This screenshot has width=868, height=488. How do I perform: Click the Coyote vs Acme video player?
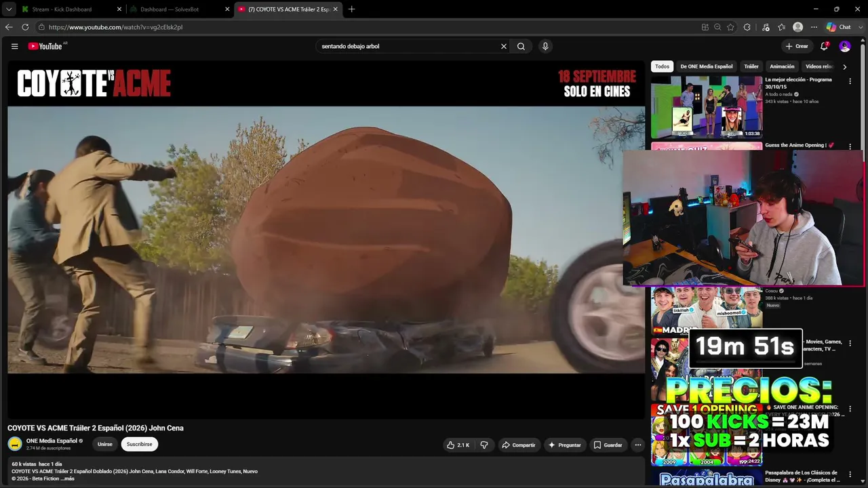coord(326,239)
